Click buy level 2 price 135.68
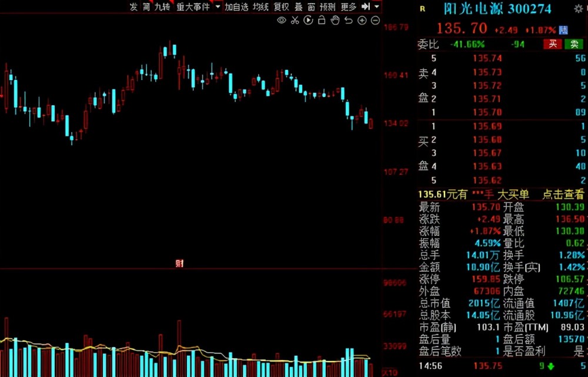Viewport: 588px width, 377px height. coord(487,140)
